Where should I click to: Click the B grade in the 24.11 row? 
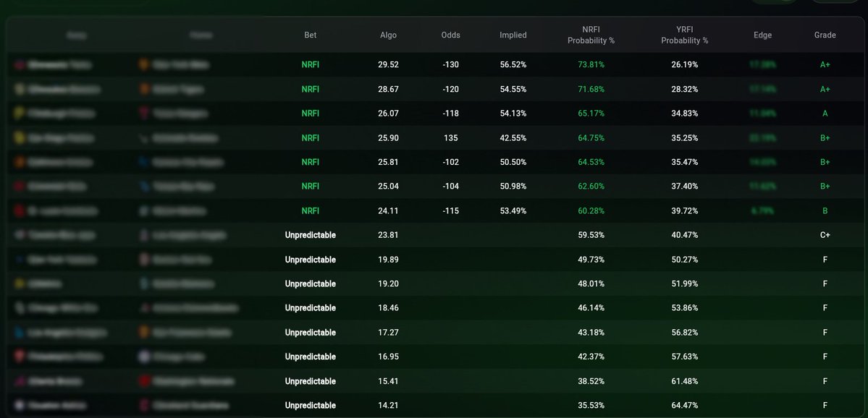tap(825, 210)
